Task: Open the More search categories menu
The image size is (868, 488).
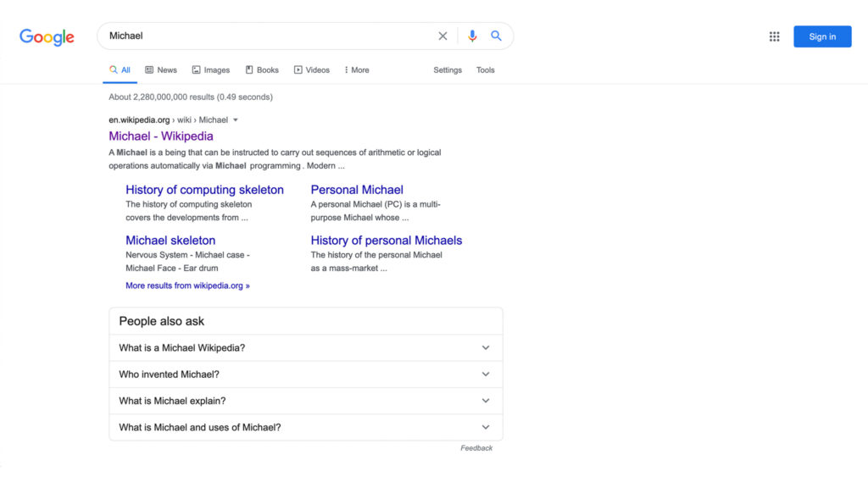Action: (357, 70)
